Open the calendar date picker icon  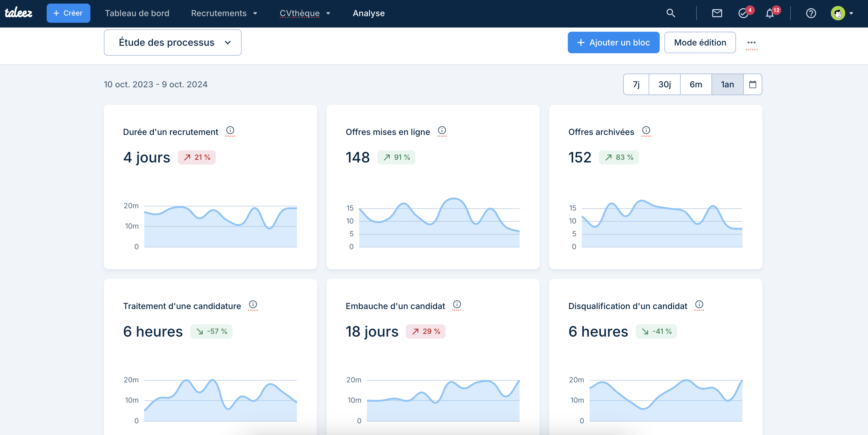point(752,84)
